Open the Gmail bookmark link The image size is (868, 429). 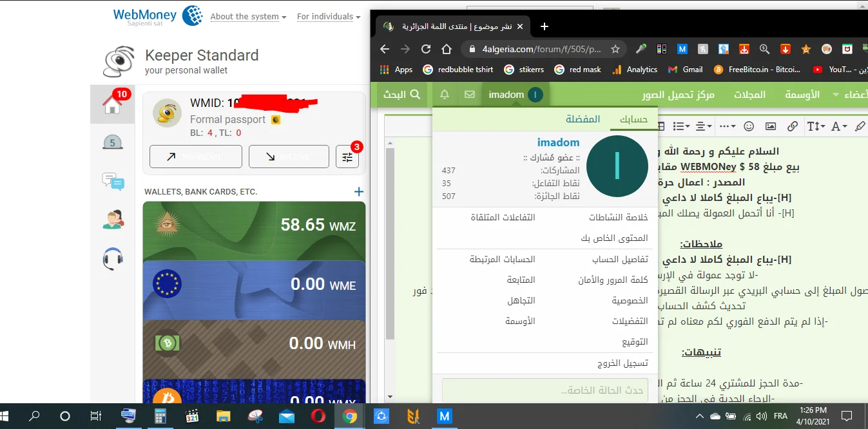tap(686, 70)
